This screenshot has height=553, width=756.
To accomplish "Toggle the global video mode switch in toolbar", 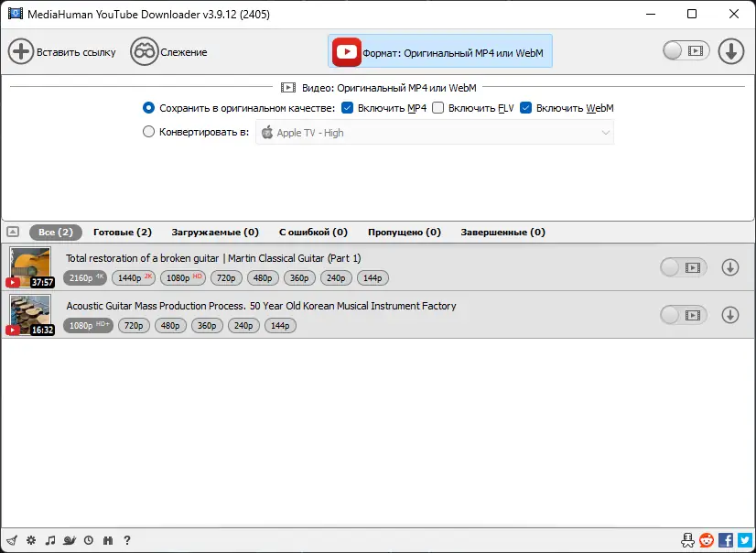I will point(686,50).
